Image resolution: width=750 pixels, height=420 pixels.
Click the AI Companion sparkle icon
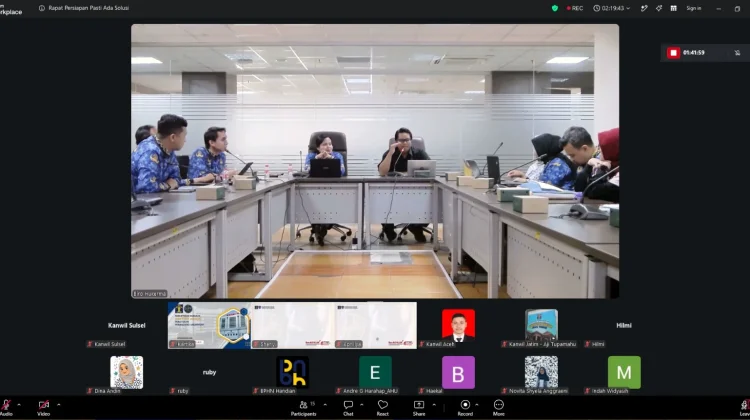[659, 8]
